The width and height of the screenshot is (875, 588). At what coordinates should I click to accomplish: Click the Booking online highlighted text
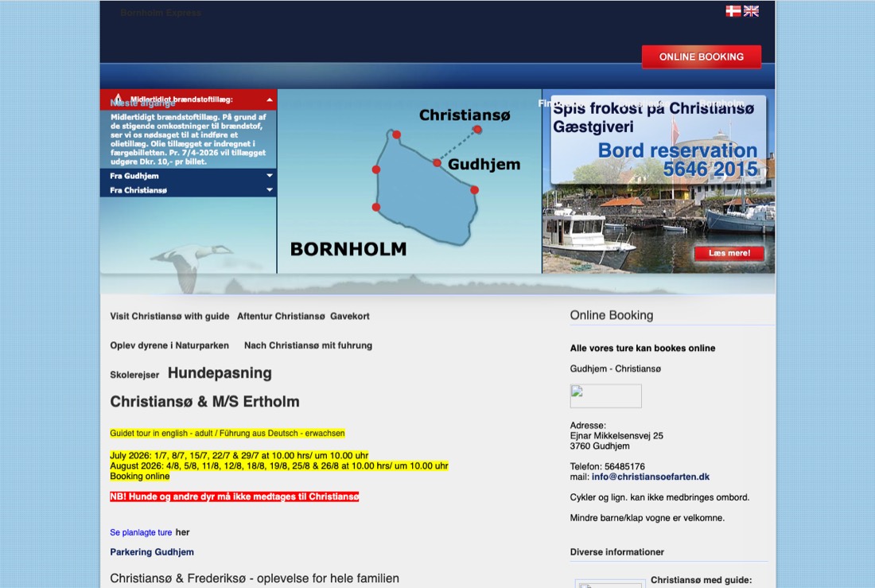pyautogui.click(x=139, y=477)
